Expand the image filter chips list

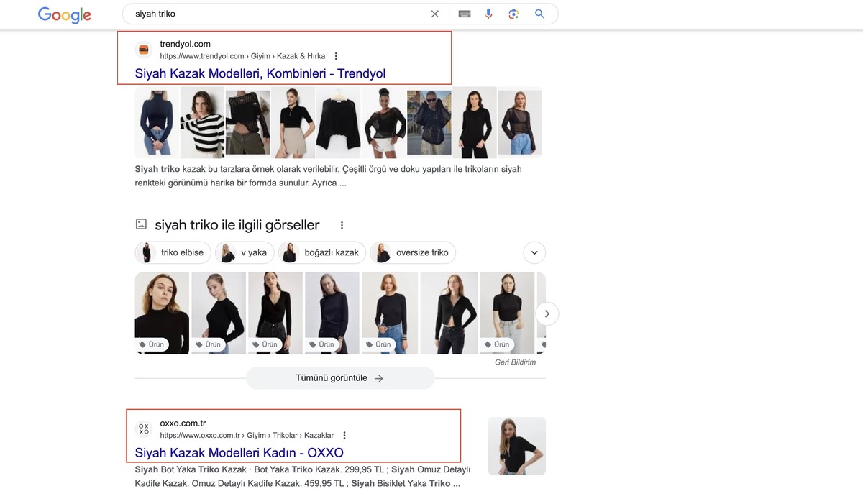click(x=534, y=252)
